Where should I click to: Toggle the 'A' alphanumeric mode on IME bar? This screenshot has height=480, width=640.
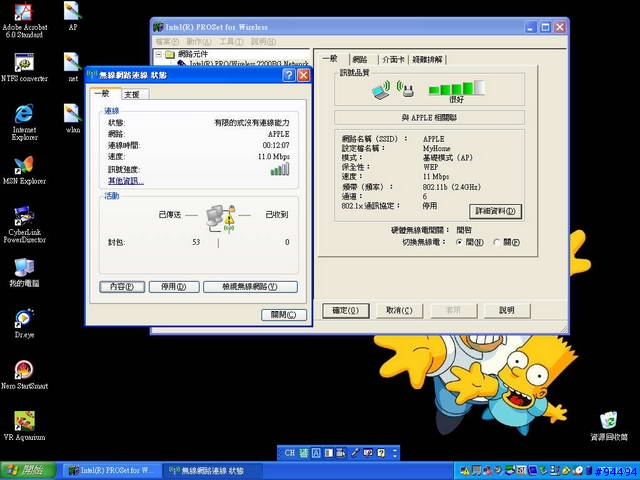coord(316,453)
